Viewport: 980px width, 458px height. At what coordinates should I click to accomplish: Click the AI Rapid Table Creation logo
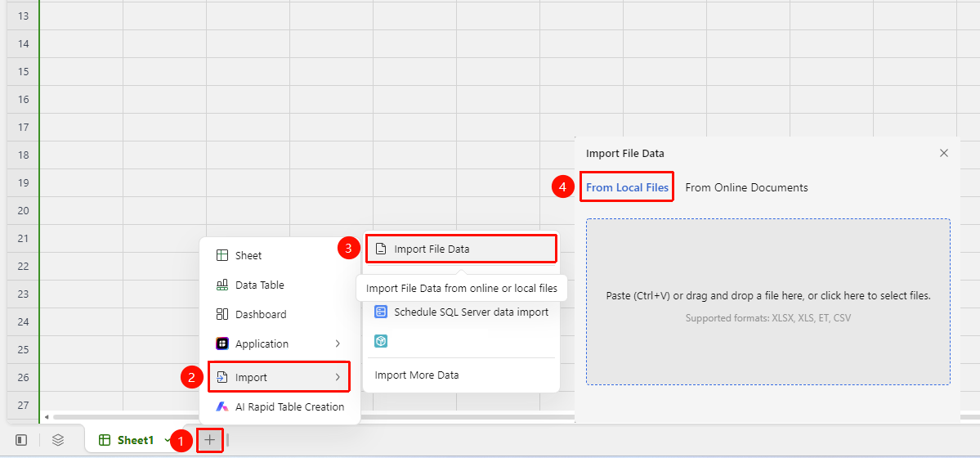[222, 406]
